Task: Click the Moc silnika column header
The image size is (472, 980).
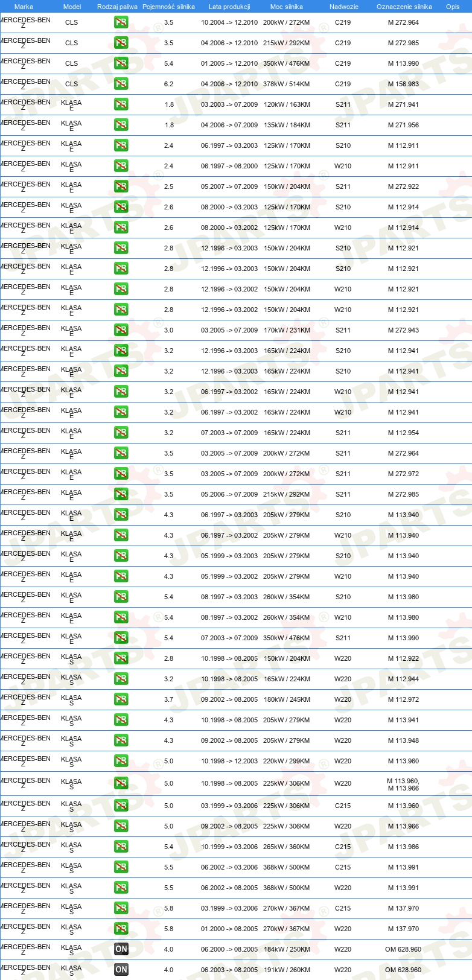Action: click(287, 7)
